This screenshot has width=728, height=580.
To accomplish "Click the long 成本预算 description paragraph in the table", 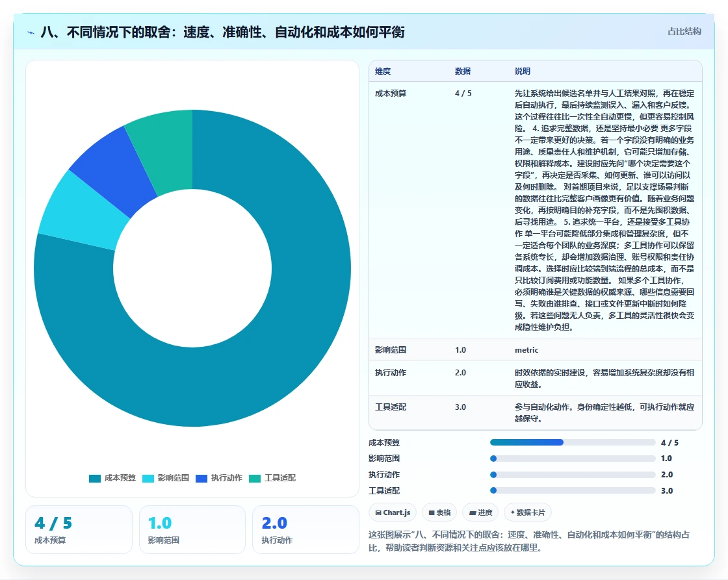I will click(604, 210).
